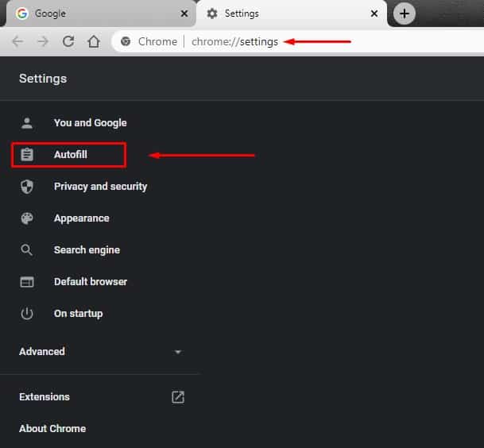Screen dimensions: 484x448
Task: Switch to the Settings tab
Action: [291, 14]
